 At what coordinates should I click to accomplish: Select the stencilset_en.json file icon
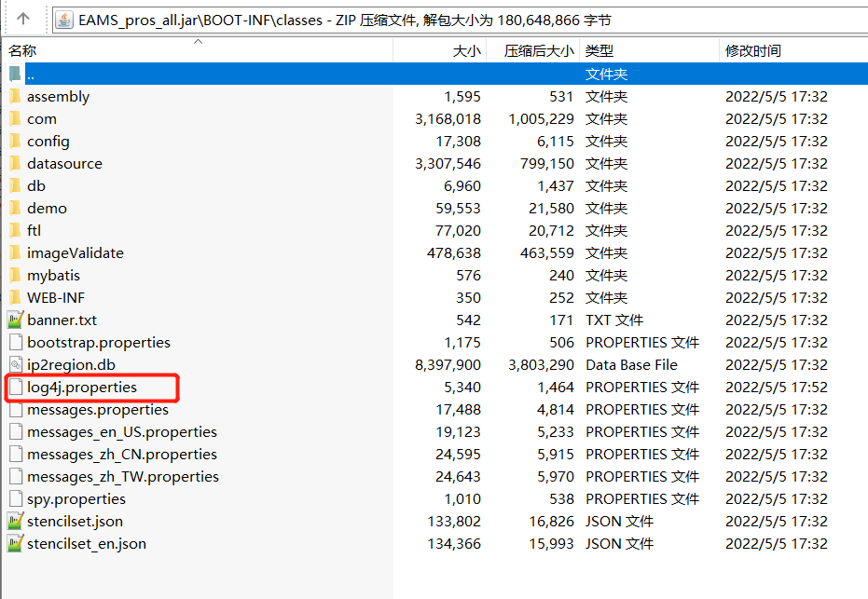(16, 544)
